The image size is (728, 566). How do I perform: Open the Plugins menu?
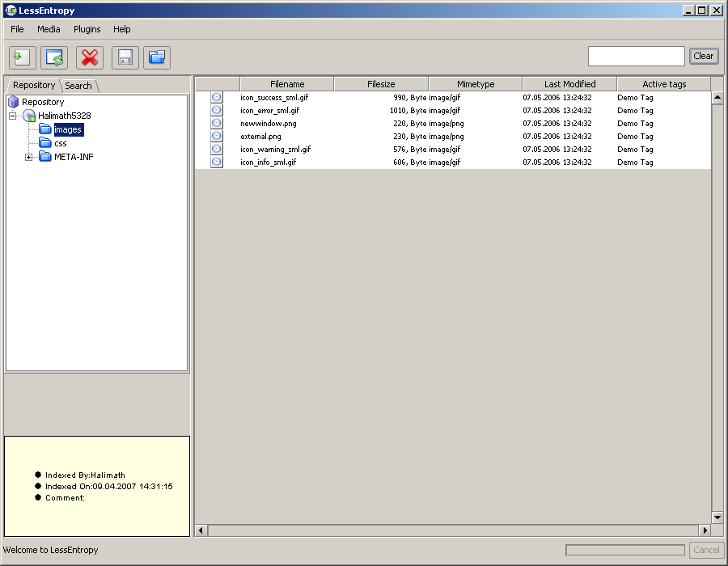click(87, 29)
